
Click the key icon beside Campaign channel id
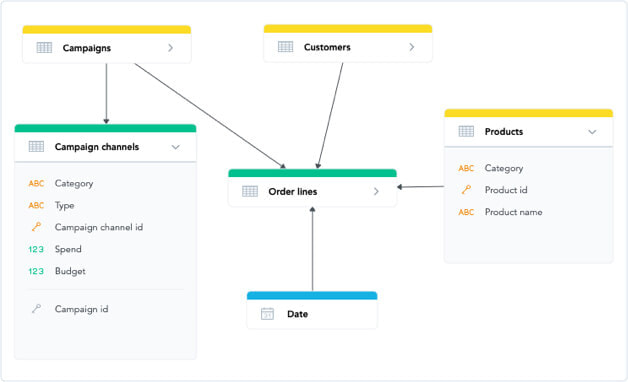tap(36, 227)
